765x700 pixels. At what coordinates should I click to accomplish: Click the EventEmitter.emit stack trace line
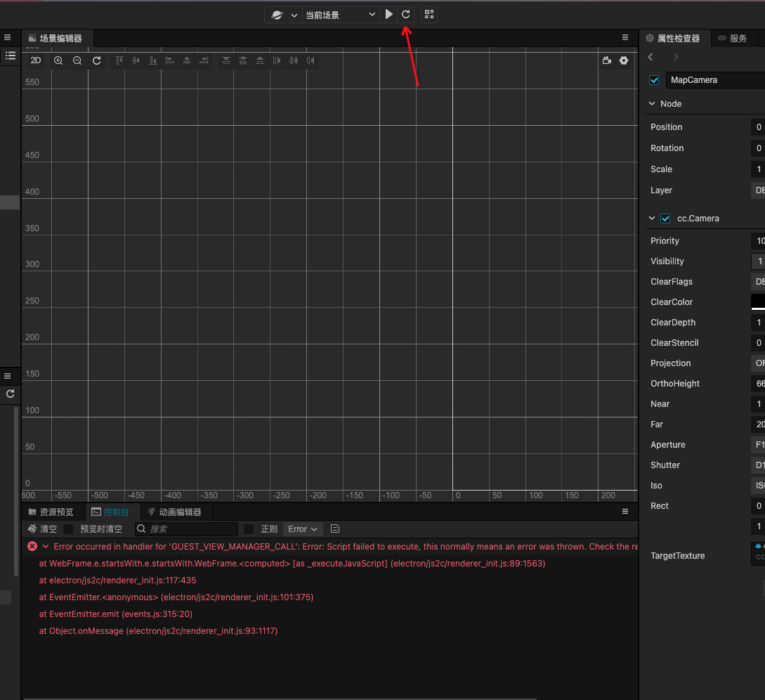[116, 614]
